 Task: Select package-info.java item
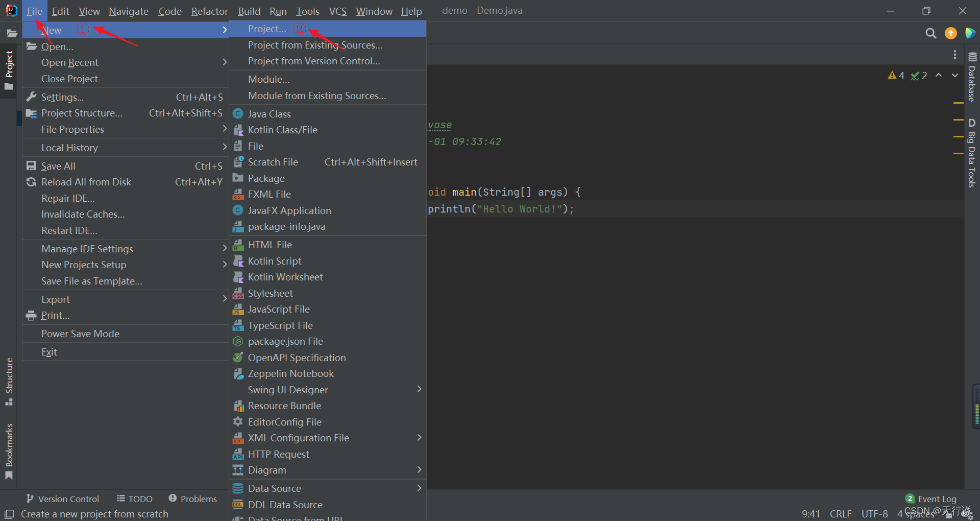click(x=328, y=226)
